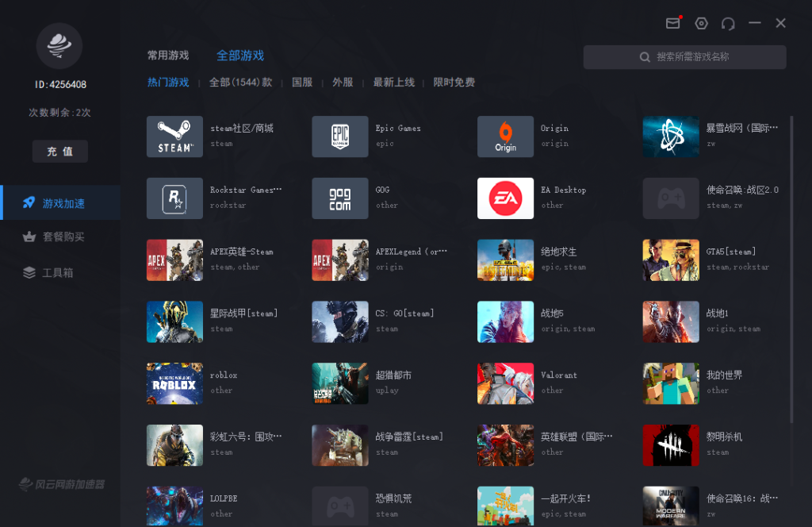Image resolution: width=812 pixels, height=527 pixels.
Task: Choose the 超猎都市 uplay thumbnail
Action: click(339, 383)
